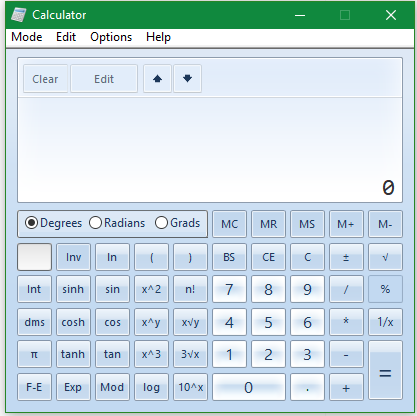Click the MS memory store button

[x=307, y=224]
